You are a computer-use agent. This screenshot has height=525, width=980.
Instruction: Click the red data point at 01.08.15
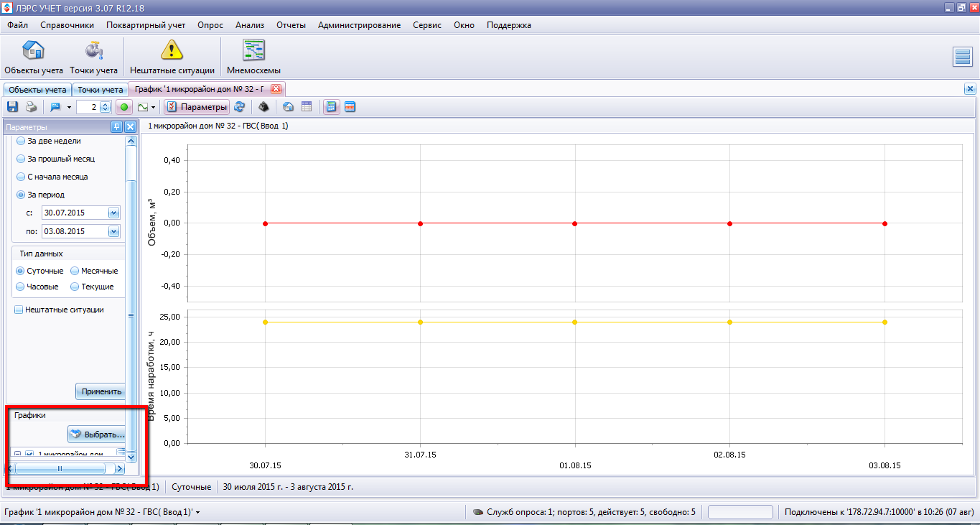(x=575, y=223)
